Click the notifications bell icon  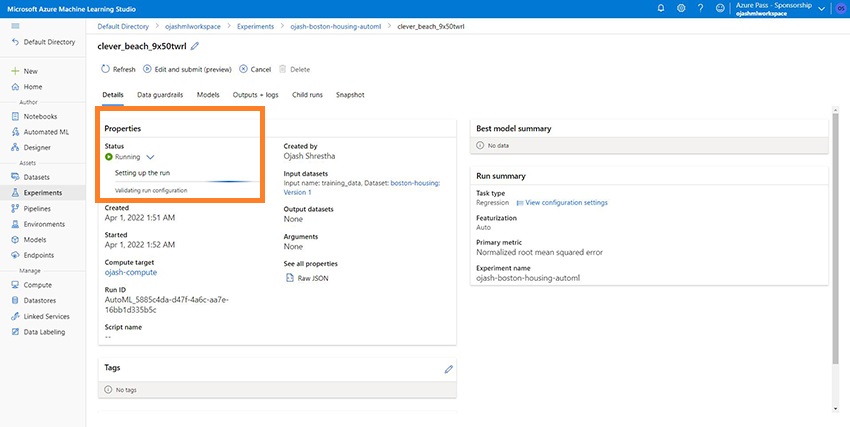pyautogui.click(x=661, y=8)
